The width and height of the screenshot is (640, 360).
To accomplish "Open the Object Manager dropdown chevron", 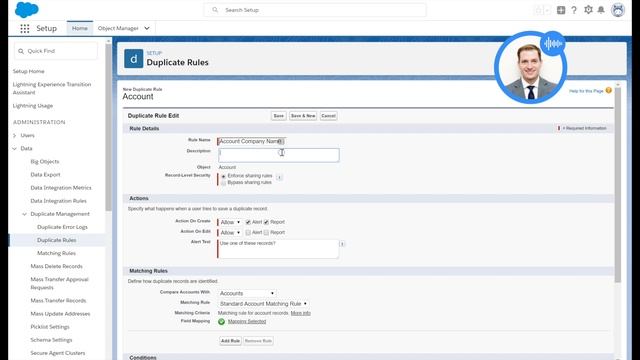I will 147,28.
